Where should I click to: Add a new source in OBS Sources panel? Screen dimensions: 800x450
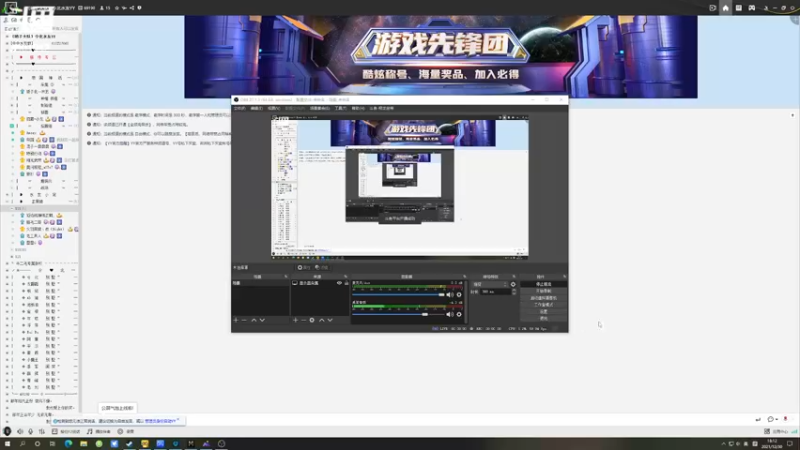click(x=295, y=320)
